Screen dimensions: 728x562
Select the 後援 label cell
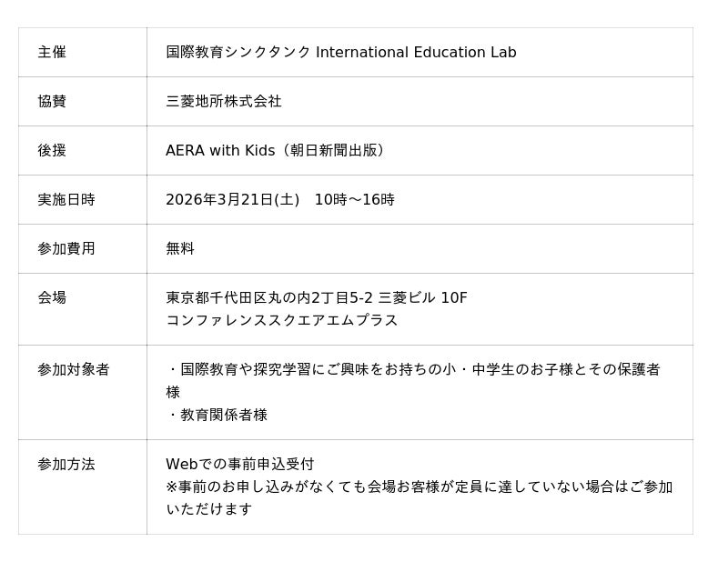point(52,151)
